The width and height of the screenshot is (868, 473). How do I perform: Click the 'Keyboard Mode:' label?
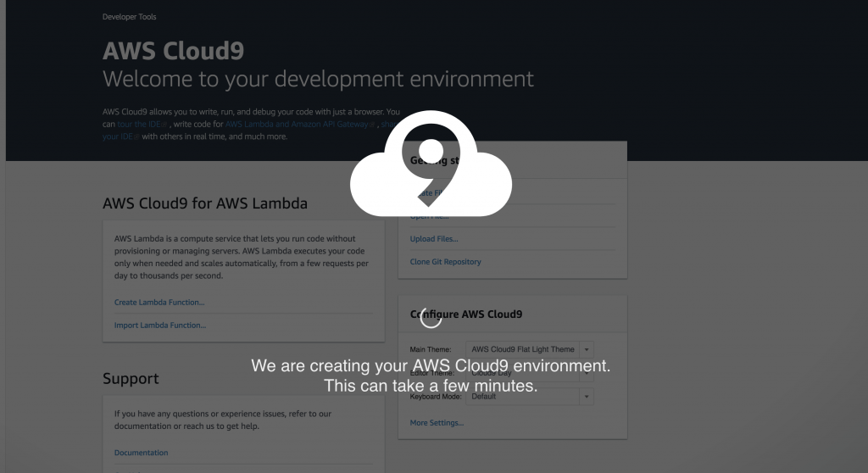435,397
